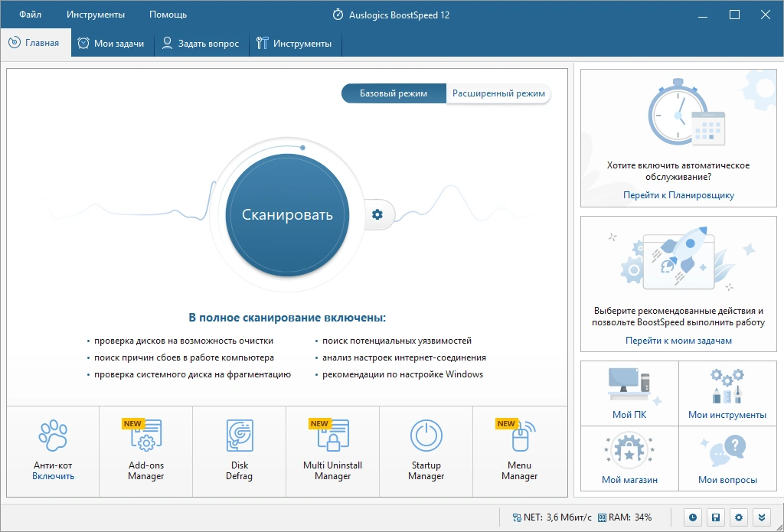Open the Помощь menu

(x=168, y=15)
